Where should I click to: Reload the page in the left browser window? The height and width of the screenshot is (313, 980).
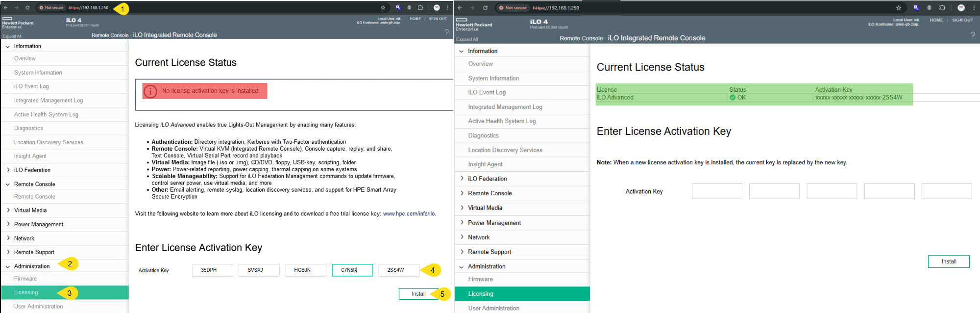point(27,8)
